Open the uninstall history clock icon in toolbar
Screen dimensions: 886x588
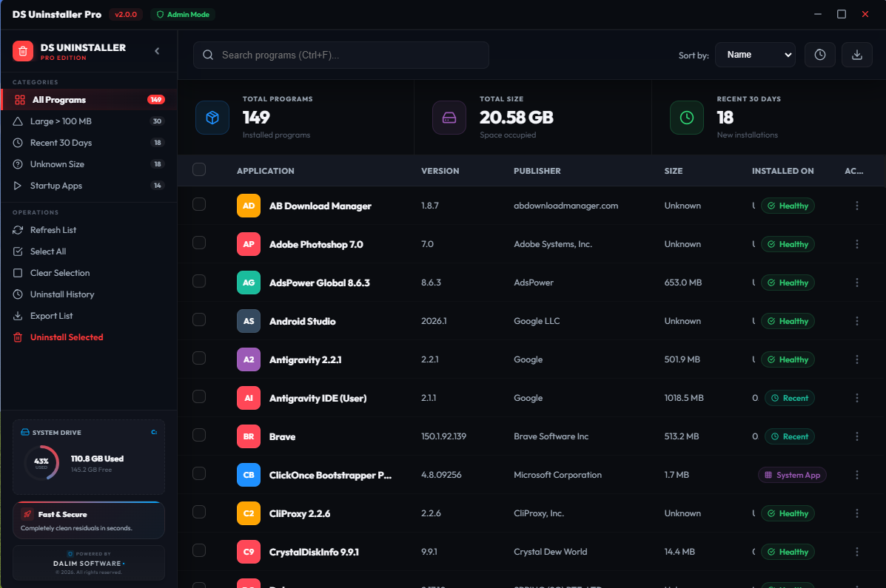pos(820,55)
